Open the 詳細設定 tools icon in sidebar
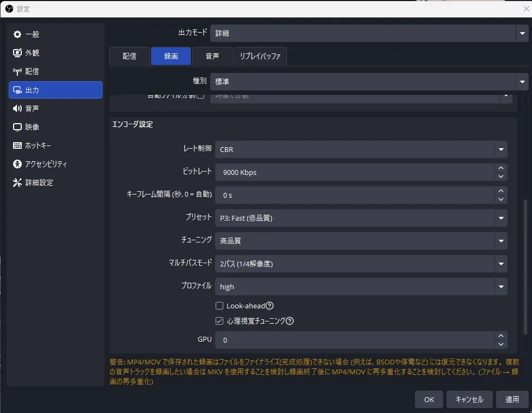The width and height of the screenshot is (532, 413). [17, 183]
